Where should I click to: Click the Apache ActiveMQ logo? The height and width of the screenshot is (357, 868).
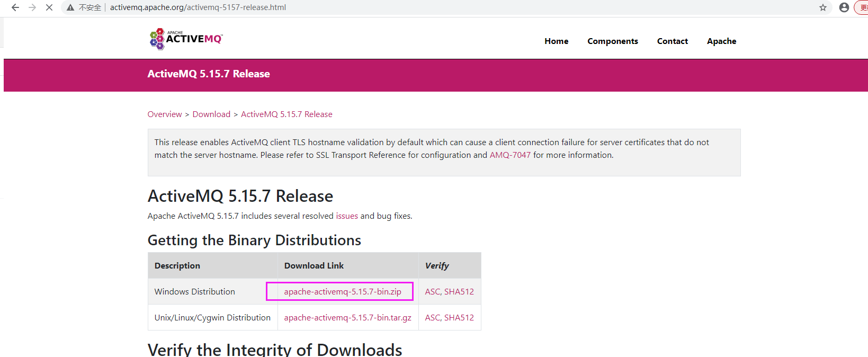click(x=186, y=39)
